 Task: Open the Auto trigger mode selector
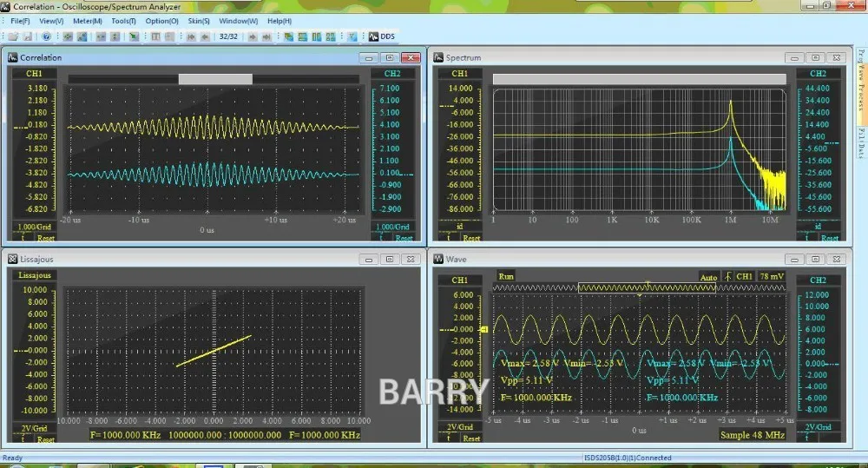point(708,277)
